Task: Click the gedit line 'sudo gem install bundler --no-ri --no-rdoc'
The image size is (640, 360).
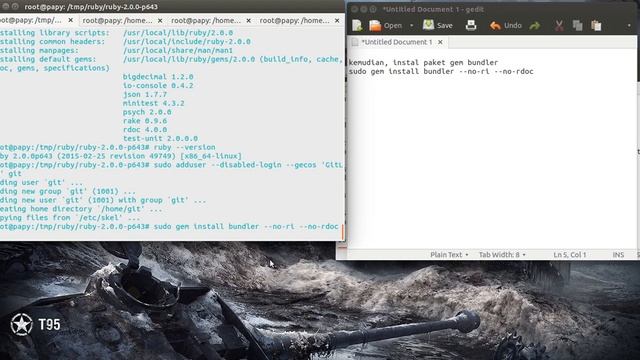Action: coord(441,71)
